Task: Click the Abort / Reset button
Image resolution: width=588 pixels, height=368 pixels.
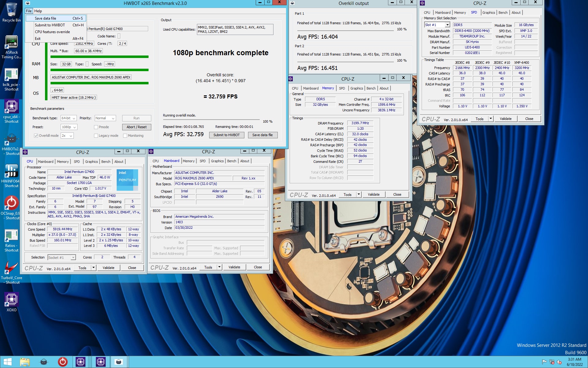Action: [137, 127]
